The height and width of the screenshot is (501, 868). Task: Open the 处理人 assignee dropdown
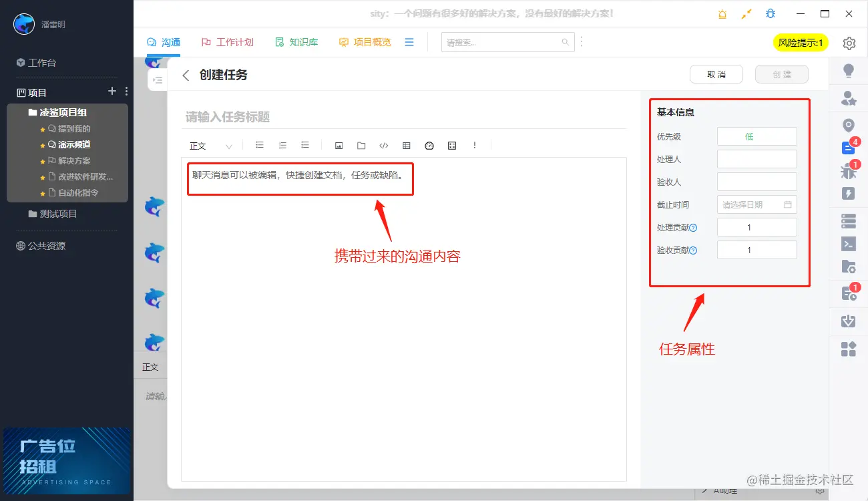(x=756, y=159)
